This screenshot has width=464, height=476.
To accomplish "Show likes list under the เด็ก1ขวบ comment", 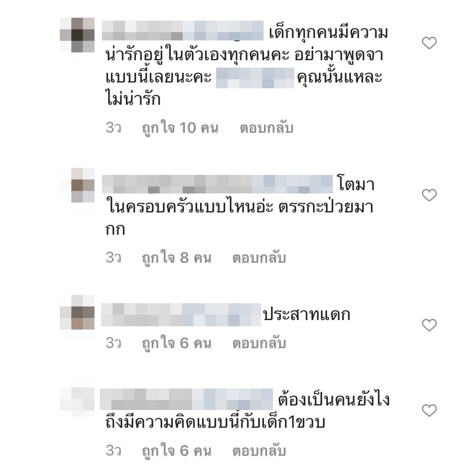I will coord(176,450).
